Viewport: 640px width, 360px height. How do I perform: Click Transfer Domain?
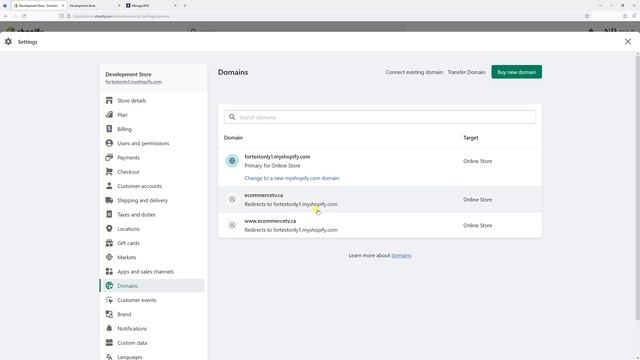tap(466, 72)
